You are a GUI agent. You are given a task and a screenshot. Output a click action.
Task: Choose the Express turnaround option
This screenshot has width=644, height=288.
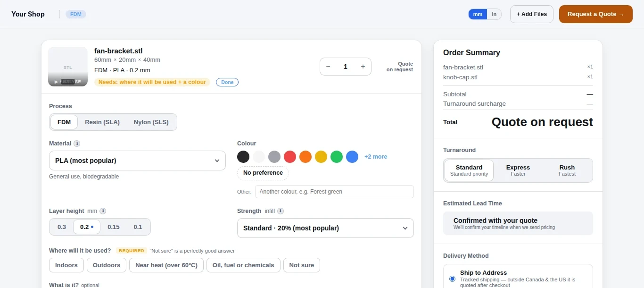coord(518,170)
